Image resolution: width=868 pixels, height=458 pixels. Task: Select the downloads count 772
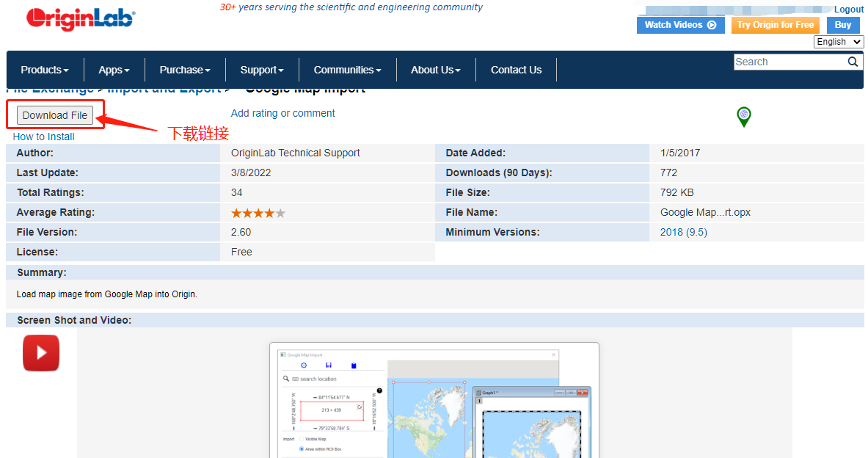coord(668,172)
